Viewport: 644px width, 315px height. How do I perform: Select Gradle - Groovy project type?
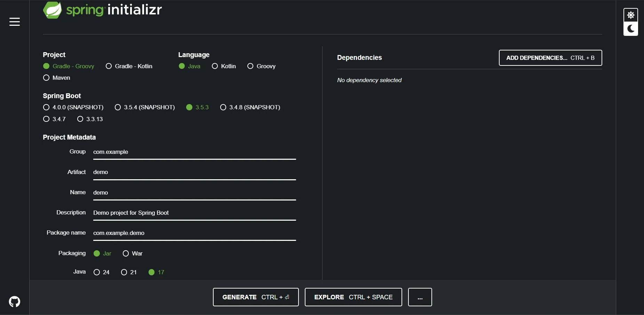[69, 66]
